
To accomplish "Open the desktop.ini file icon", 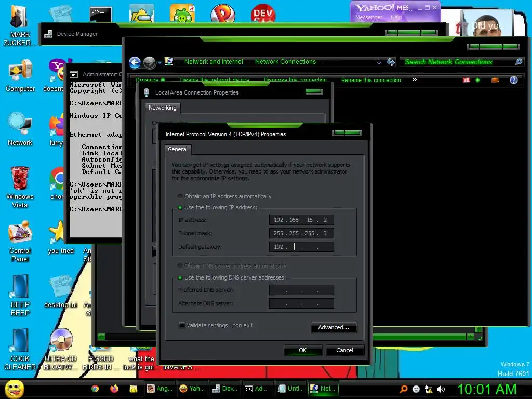I will point(61,292).
